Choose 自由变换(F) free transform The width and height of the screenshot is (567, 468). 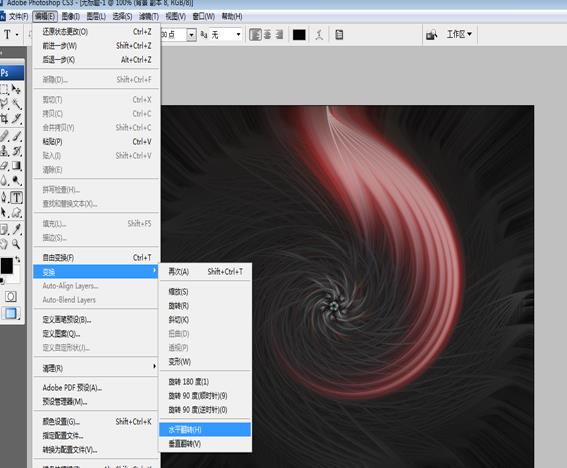coord(96,258)
